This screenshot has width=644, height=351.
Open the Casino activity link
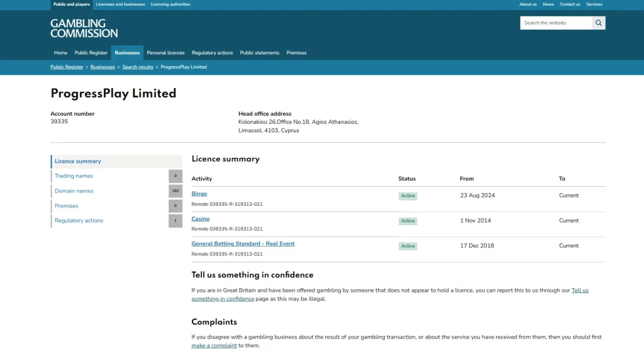point(201,219)
